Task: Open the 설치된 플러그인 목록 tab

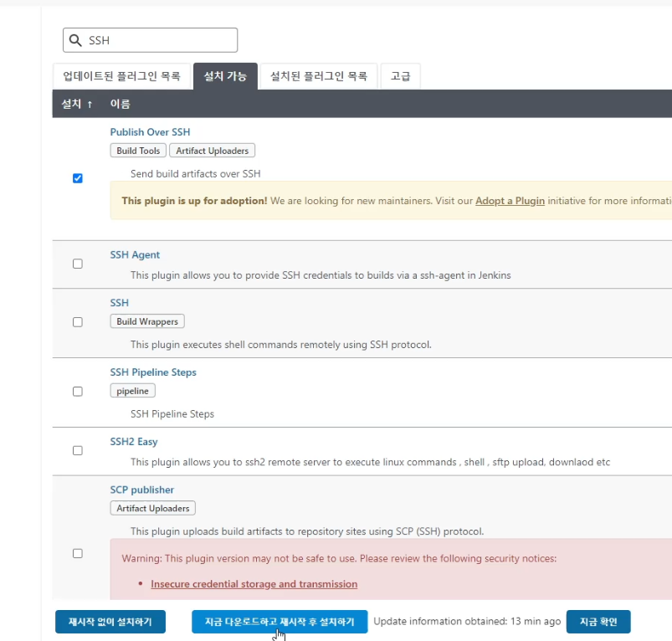Action: point(318,76)
